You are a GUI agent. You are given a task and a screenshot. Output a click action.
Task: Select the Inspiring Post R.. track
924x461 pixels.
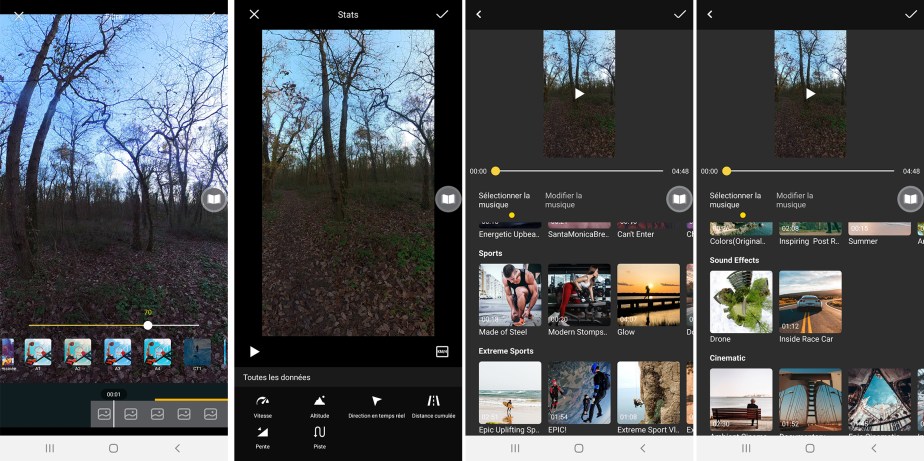(810, 234)
